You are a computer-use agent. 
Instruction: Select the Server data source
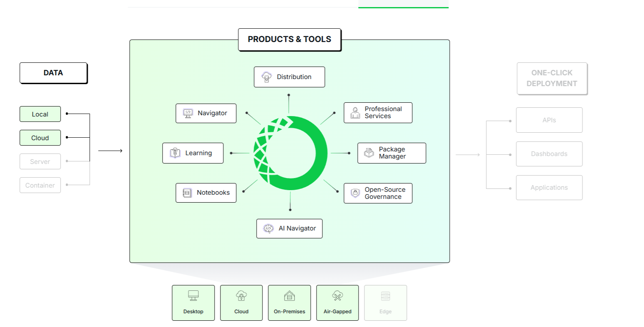pyautogui.click(x=40, y=161)
